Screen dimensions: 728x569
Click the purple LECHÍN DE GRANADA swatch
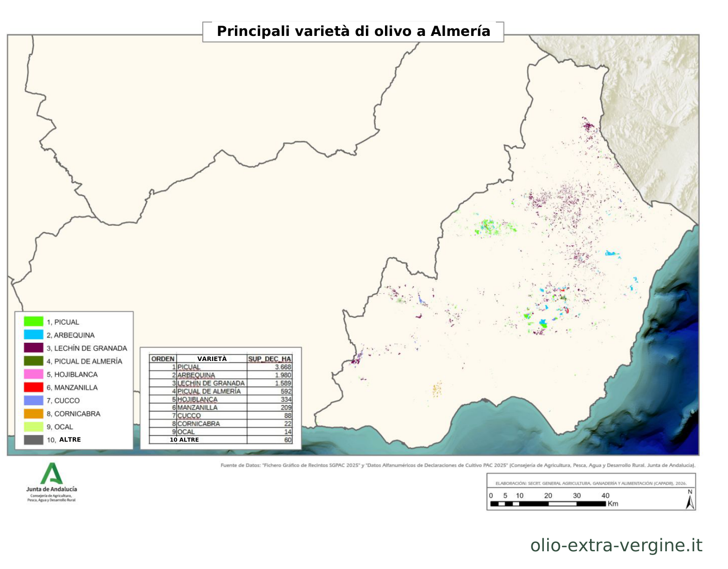pos(34,348)
